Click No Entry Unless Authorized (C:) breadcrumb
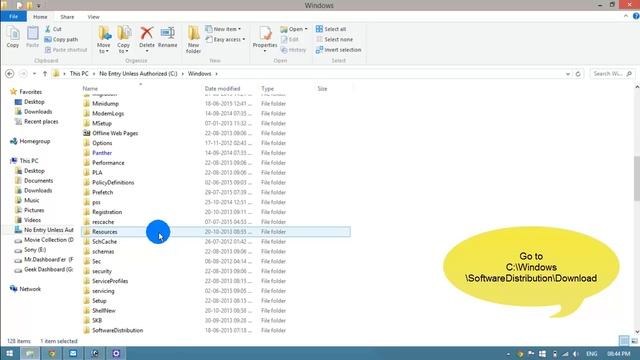 tap(138, 74)
